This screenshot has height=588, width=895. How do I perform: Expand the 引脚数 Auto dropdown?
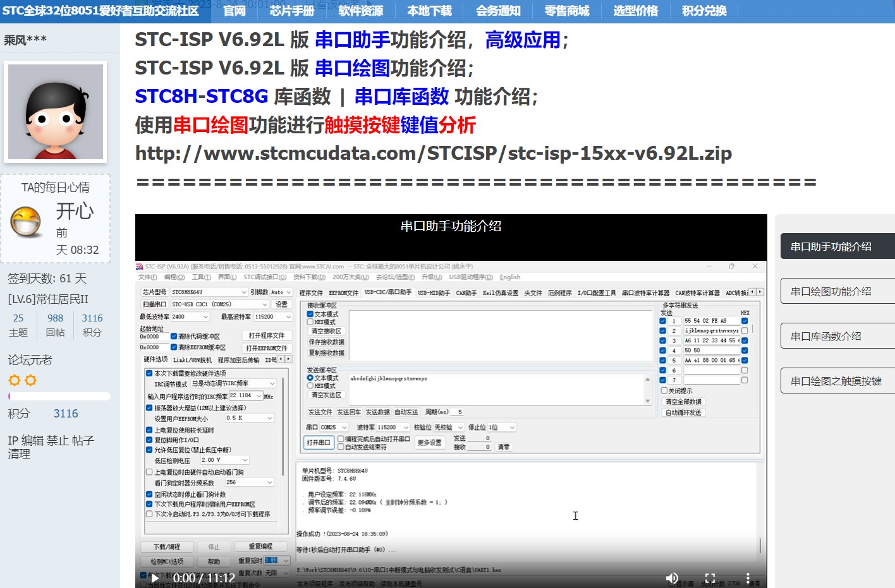288,292
